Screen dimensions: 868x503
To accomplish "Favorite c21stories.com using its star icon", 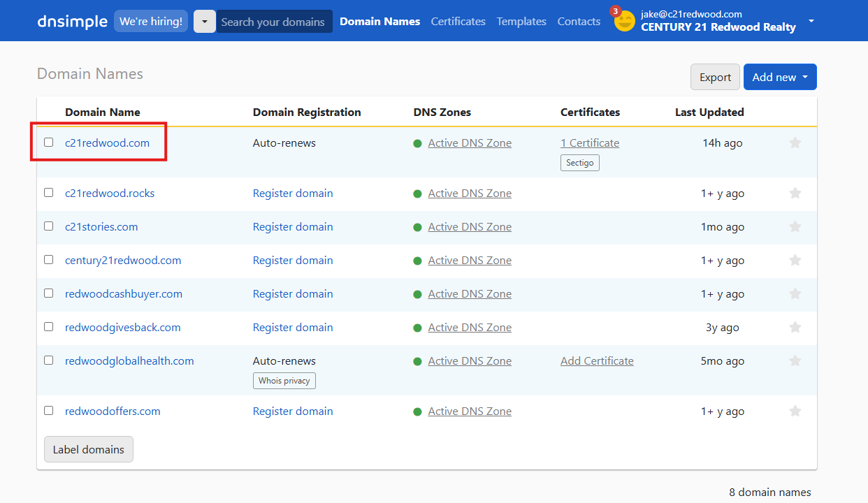I will tap(795, 227).
